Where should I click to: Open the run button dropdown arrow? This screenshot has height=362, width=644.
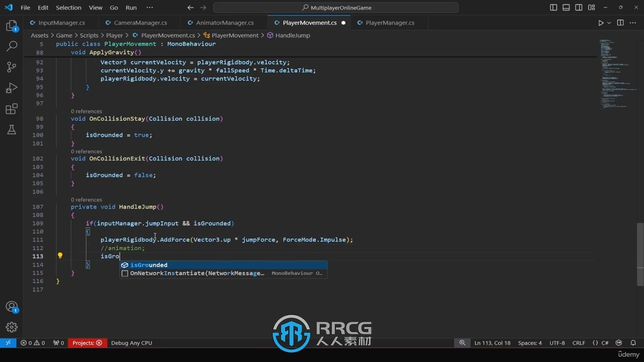pos(609,23)
